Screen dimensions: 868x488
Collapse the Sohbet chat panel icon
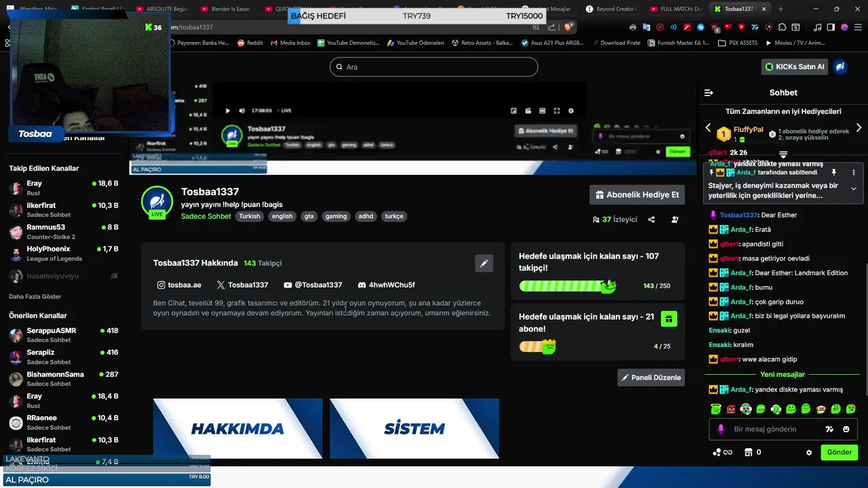coord(709,93)
